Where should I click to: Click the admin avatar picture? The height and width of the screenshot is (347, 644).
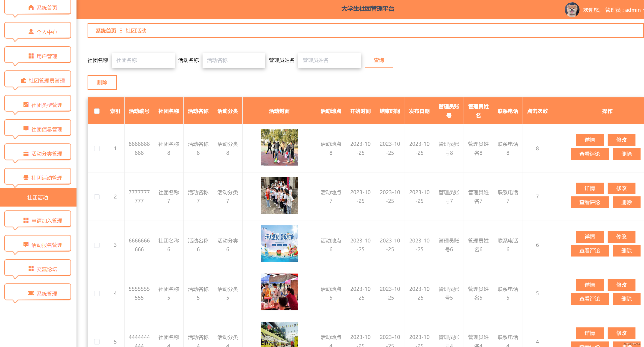(x=572, y=9)
